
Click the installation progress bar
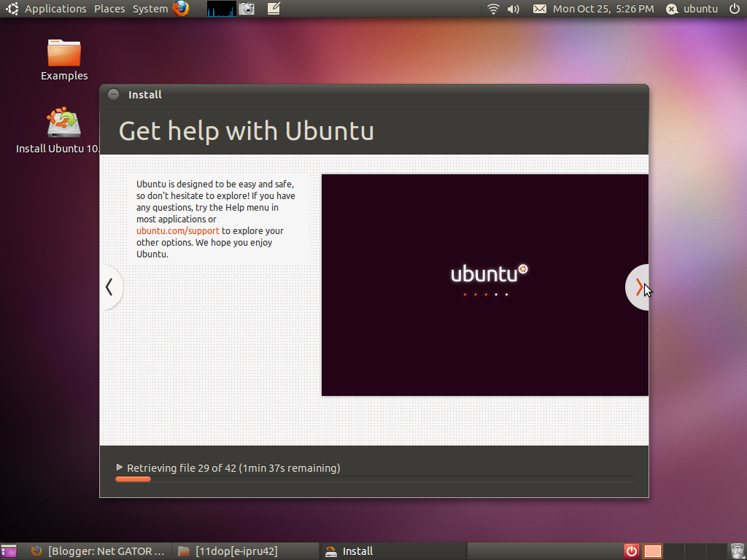click(x=374, y=479)
